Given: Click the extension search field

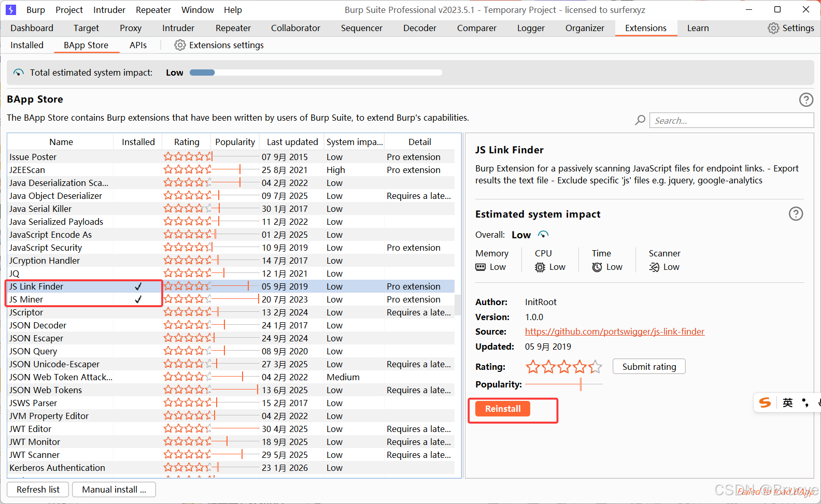Looking at the screenshot, I should tap(732, 120).
